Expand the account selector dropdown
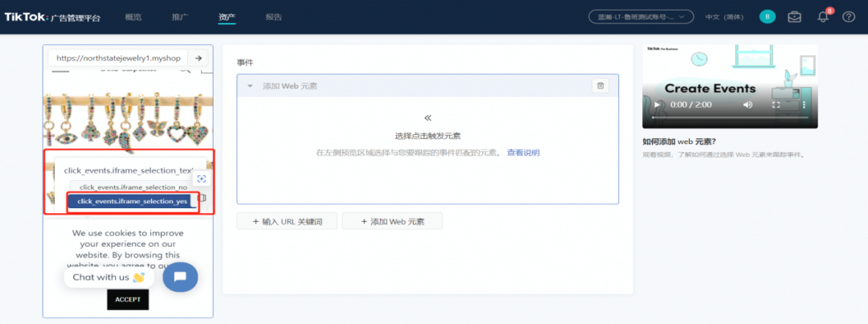Screen dimensions: 868x324 [x=641, y=17]
